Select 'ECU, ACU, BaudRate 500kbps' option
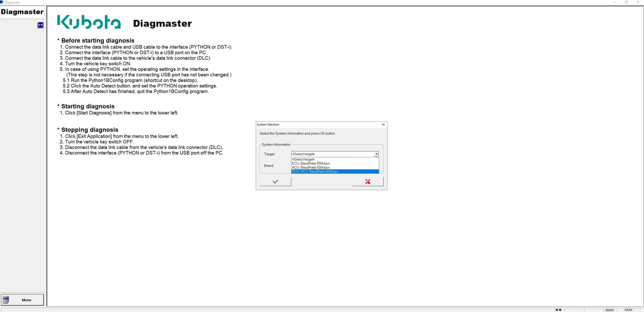Image resolution: width=644 pixels, height=312 pixels. pos(335,171)
